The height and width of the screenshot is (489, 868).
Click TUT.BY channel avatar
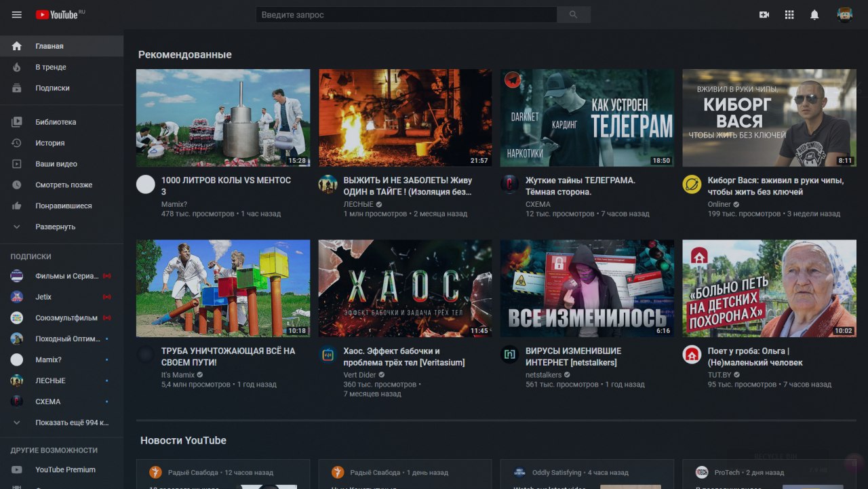click(x=692, y=355)
